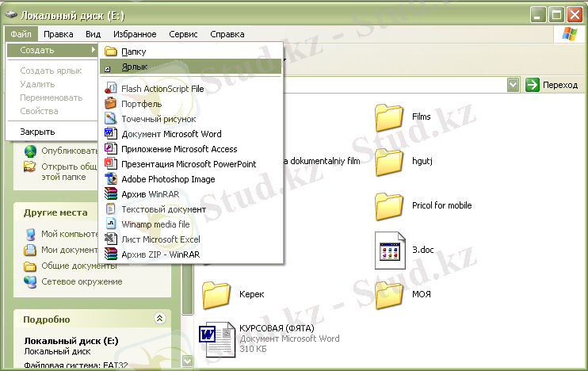Collapse the Подробно panel chevron
The height and width of the screenshot is (371, 588).
(159, 318)
